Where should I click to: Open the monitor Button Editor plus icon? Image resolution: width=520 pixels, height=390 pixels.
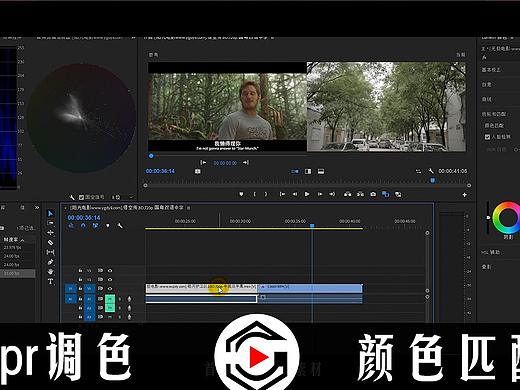point(464,195)
